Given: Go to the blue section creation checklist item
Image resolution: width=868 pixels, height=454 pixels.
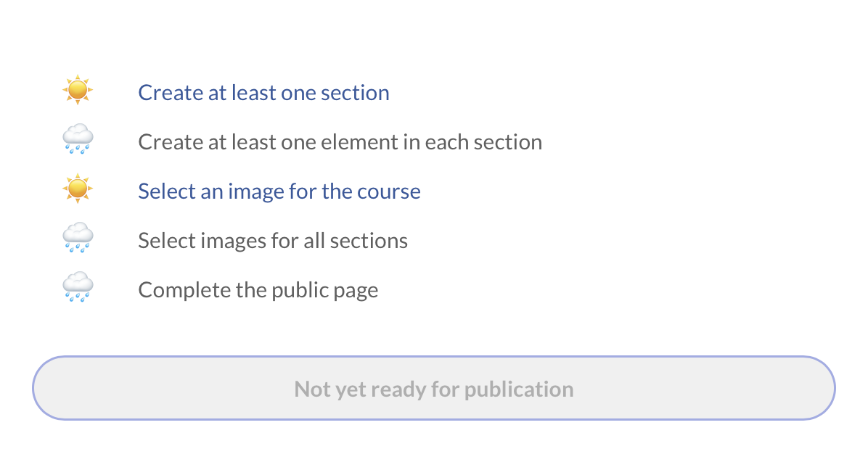Looking at the screenshot, I should point(263,93).
